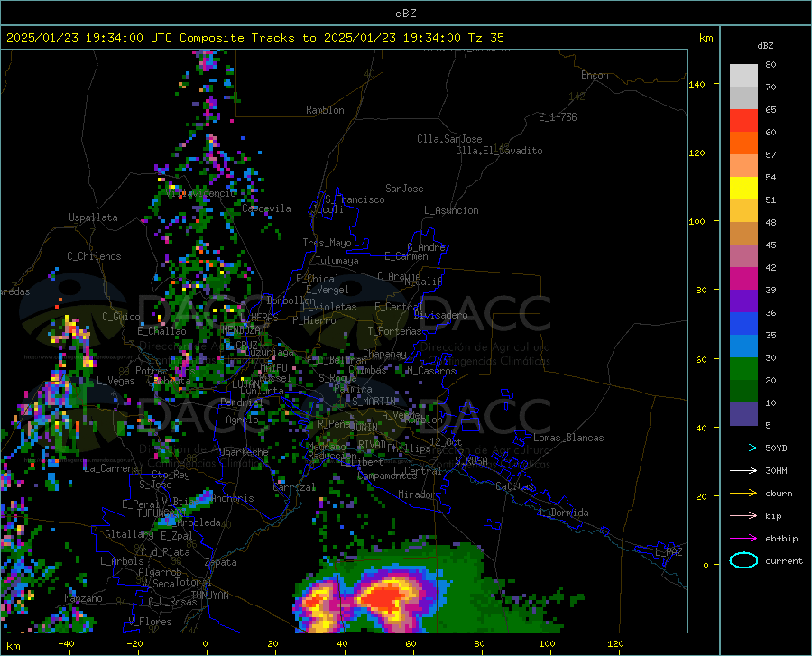Screen dimensions: 812x656
Task: Click the 'Carrizal' map label
Action: point(294,487)
